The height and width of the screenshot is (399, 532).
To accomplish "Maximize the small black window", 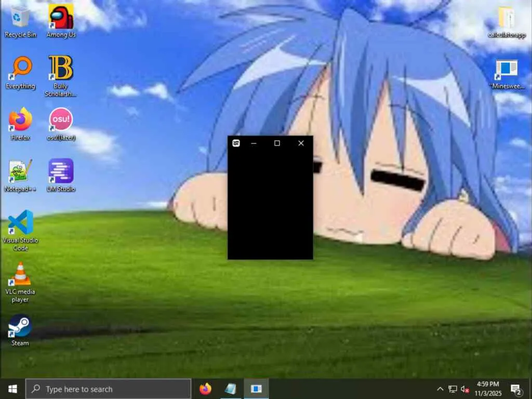I will coord(277,143).
